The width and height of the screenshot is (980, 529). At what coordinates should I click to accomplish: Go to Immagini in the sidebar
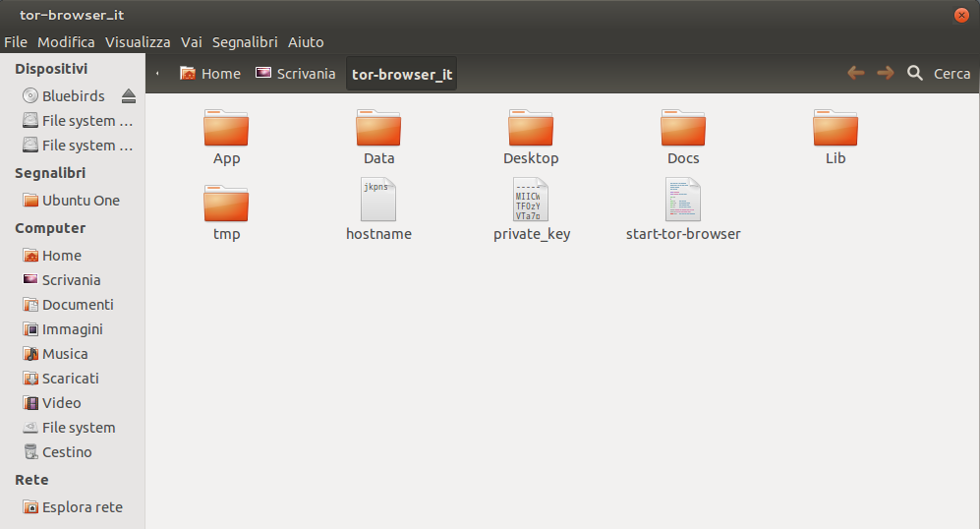[x=73, y=329]
